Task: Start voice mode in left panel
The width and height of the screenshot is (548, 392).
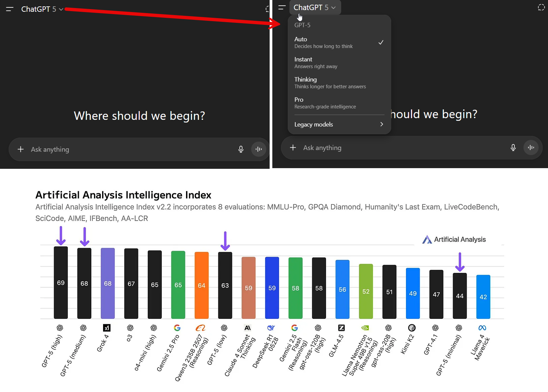Action: click(259, 149)
